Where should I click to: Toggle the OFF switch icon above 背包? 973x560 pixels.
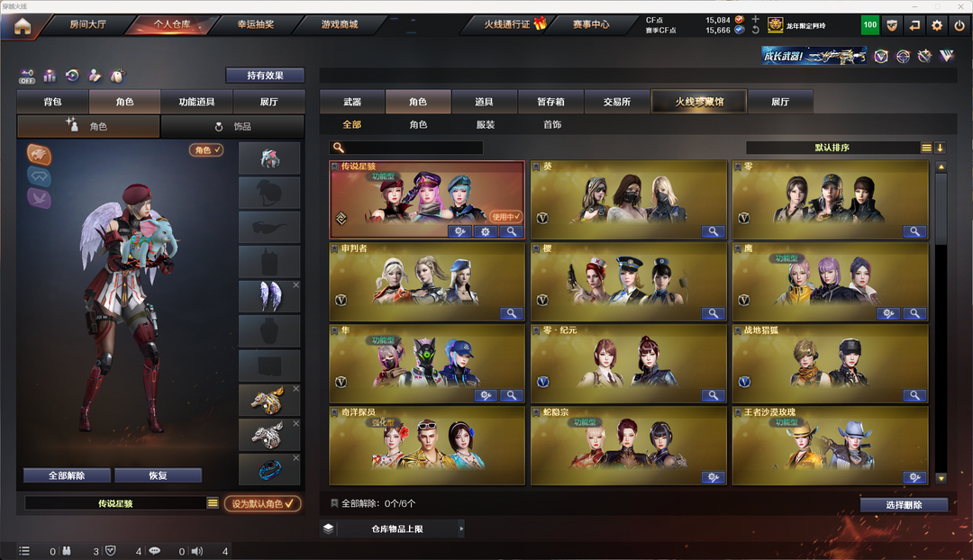click(x=27, y=77)
